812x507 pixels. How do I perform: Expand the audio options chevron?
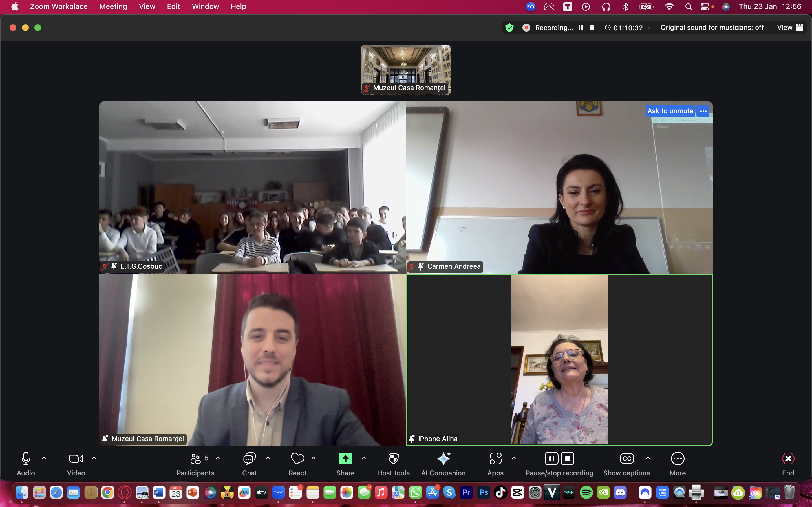point(44,458)
